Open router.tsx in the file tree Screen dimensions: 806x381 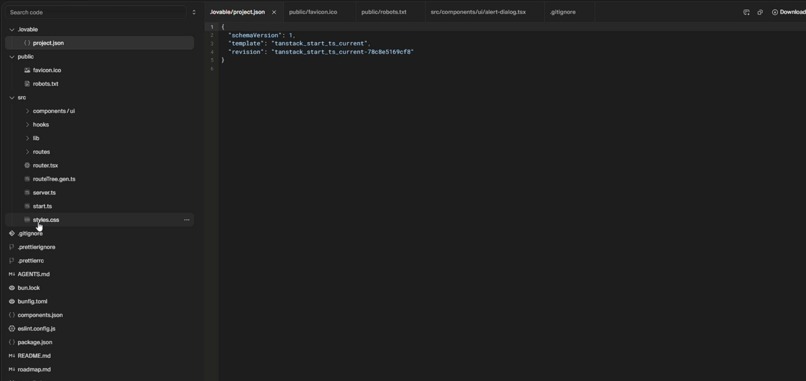[45, 166]
